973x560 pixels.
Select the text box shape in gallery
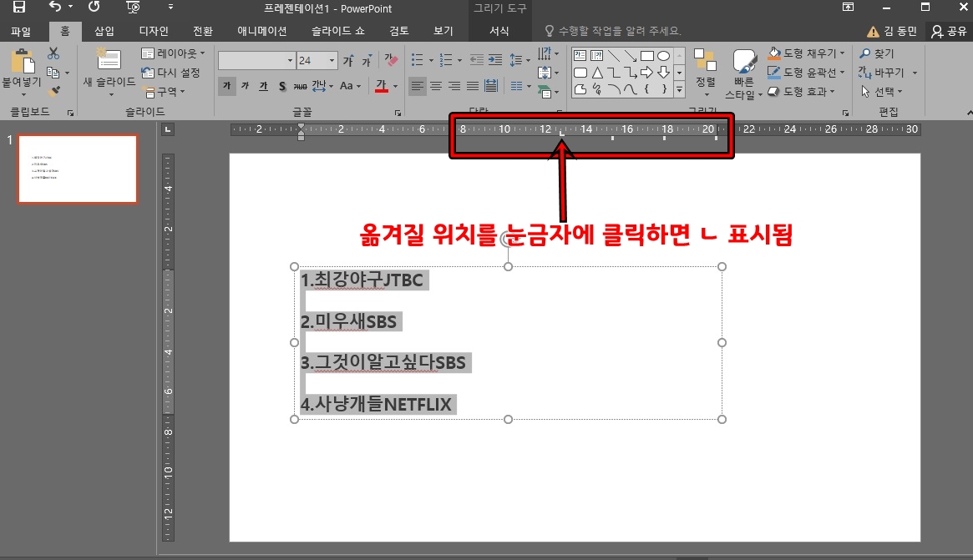click(580, 56)
